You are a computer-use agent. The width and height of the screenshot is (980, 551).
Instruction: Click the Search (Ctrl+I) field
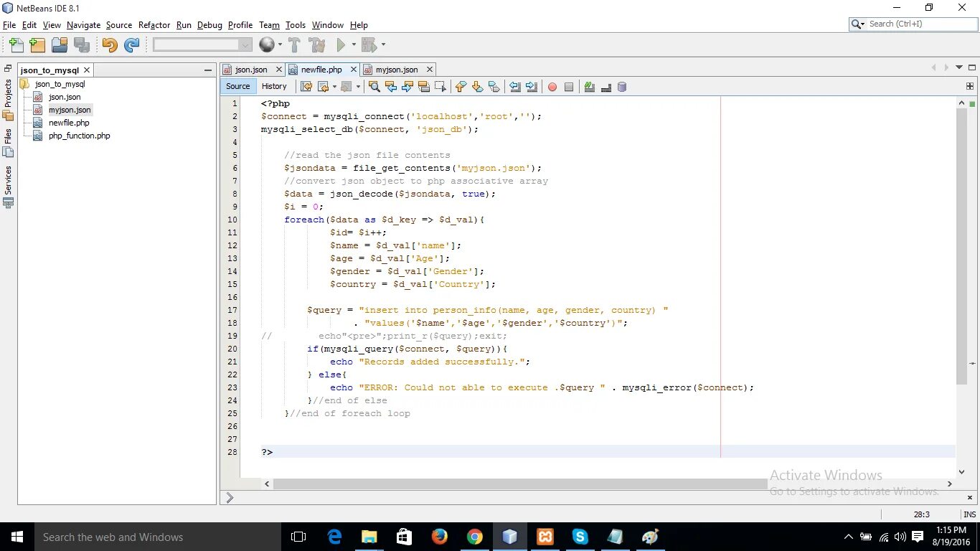click(x=913, y=24)
